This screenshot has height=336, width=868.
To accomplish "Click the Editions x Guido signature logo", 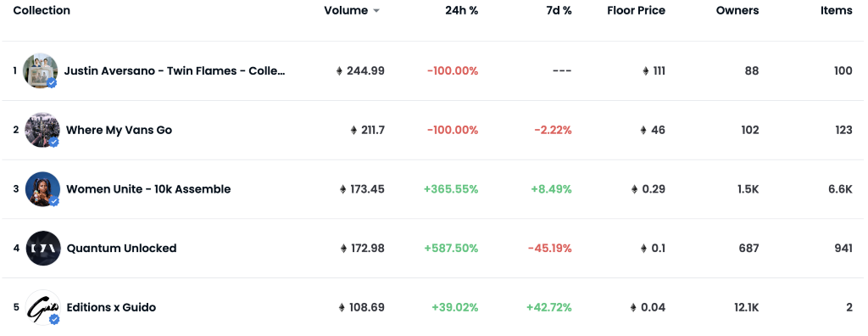I will pos(42,307).
